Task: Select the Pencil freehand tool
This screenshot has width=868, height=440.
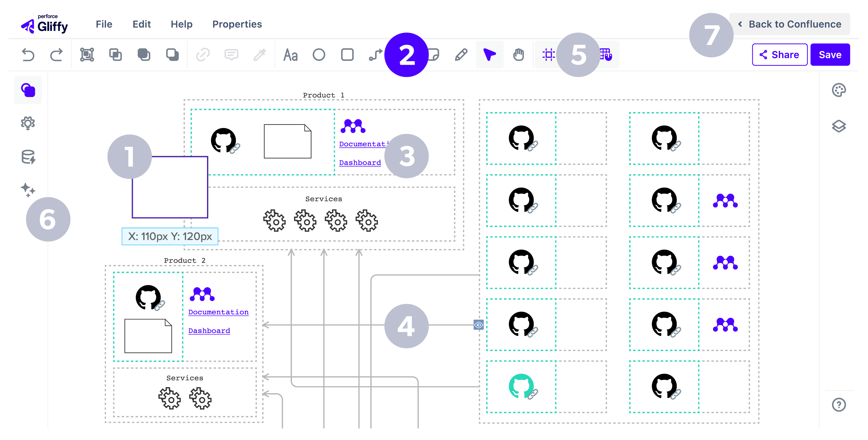Action: tap(461, 55)
